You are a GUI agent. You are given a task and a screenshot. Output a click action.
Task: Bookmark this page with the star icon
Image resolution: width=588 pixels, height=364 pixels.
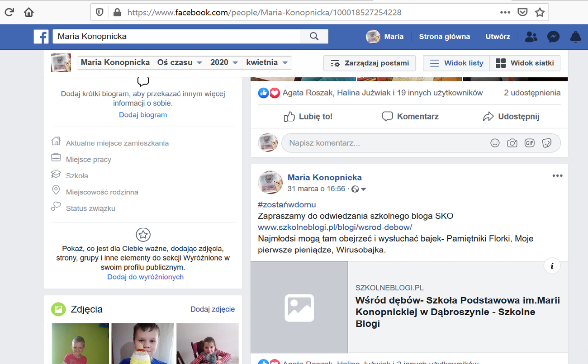540,12
